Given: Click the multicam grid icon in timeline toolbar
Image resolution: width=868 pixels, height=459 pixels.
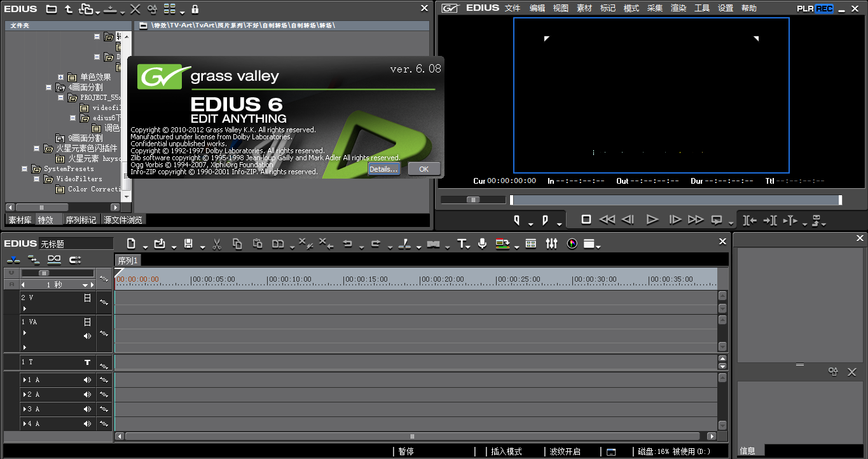Looking at the screenshot, I should 531,243.
